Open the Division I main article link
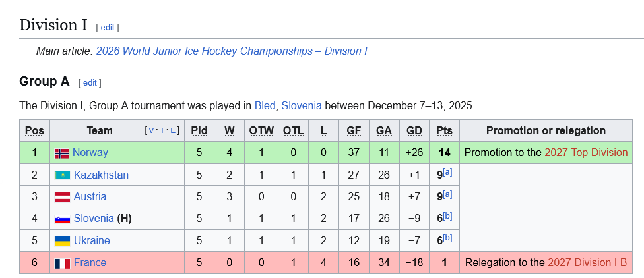Screen dimensions: 644x278 (x=232, y=51)
